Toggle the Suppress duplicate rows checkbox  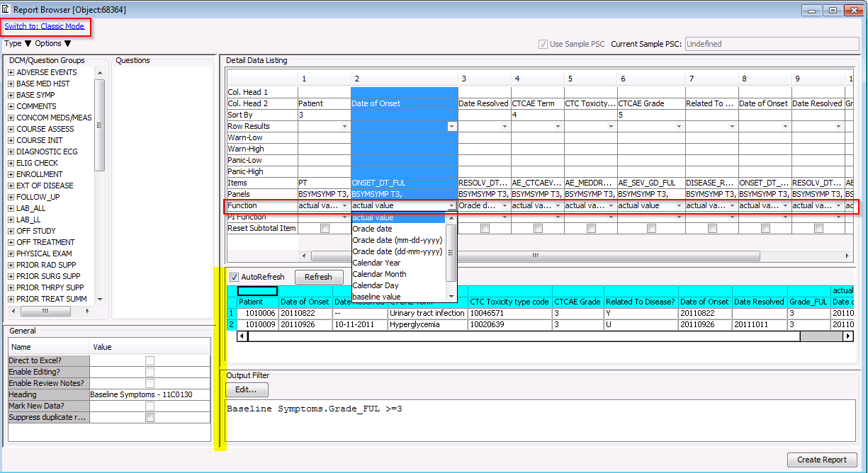click(150, 417)
